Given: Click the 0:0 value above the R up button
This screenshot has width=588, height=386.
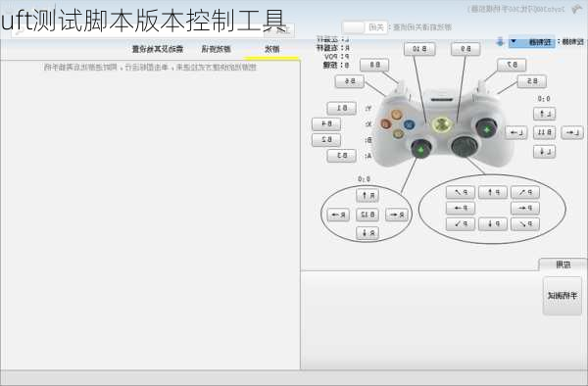Looking at the screenshot, I should click(x=364, y=179).
